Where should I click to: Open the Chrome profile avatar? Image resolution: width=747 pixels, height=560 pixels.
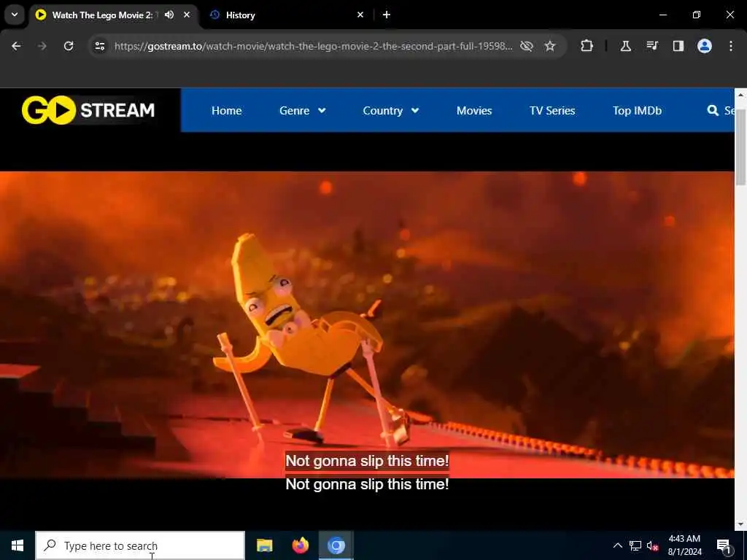tap(705, 46)
